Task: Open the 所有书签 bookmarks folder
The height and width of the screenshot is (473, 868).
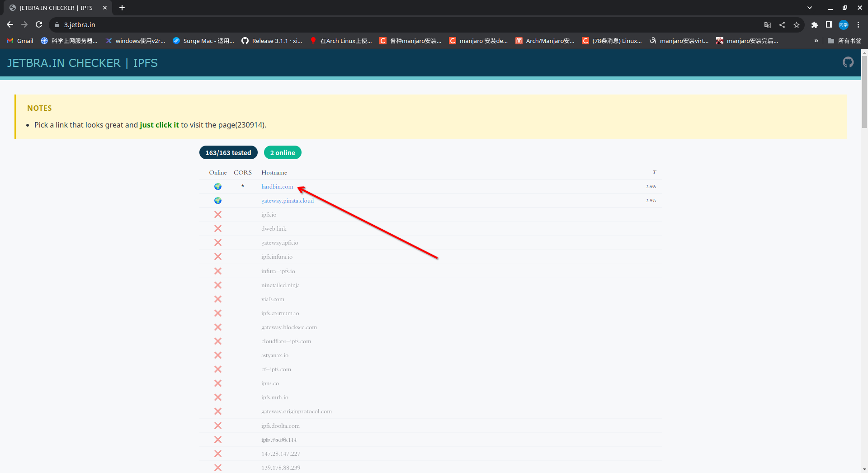Action: point(844,41)
